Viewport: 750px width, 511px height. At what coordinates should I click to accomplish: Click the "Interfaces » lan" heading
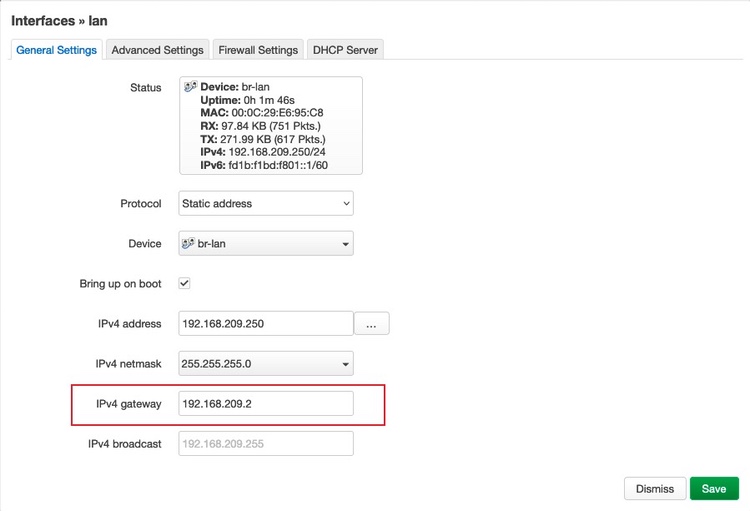click(59, 20)
